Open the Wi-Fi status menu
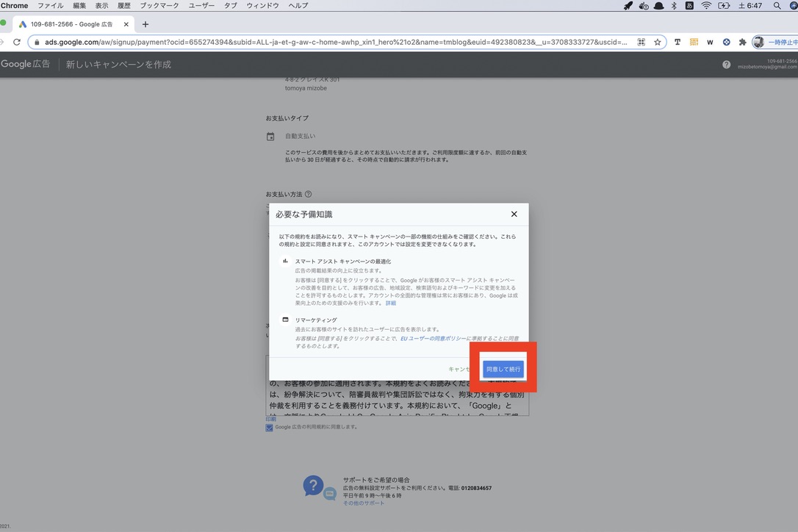 706,6
